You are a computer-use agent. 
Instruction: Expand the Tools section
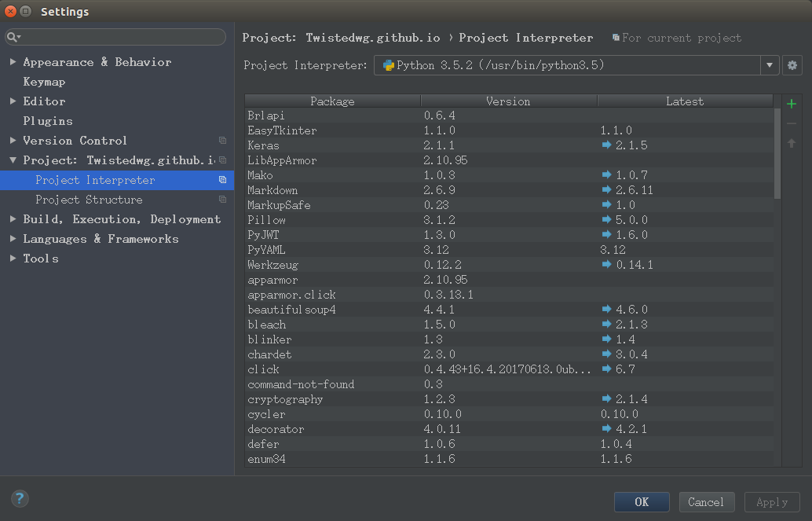(13, 259)
